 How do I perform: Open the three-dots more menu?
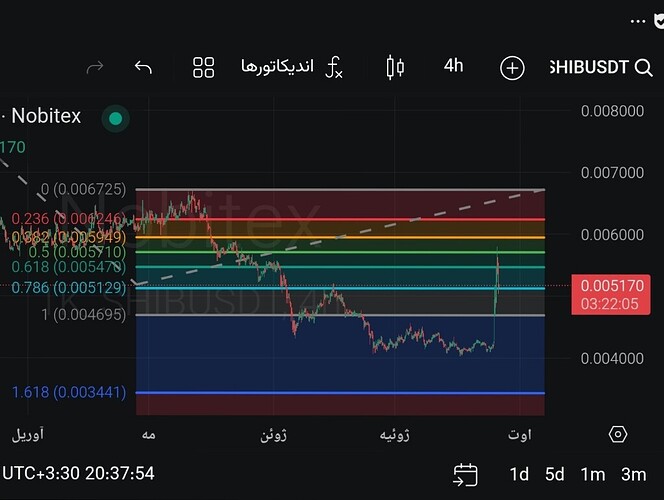click(x=638, y=21)
